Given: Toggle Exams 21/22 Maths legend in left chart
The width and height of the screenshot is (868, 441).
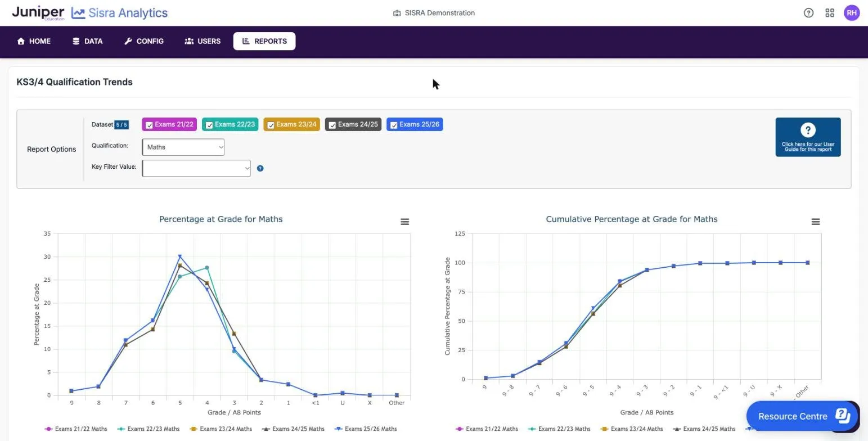Looking at the screenshot, I should click(x=76, y=429).
